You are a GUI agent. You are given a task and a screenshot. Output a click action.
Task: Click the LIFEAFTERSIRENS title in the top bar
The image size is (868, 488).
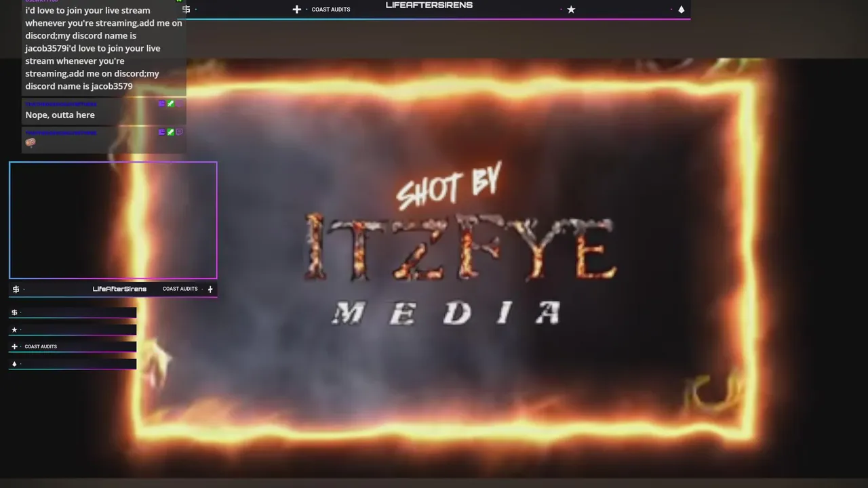tap(429, 5)
